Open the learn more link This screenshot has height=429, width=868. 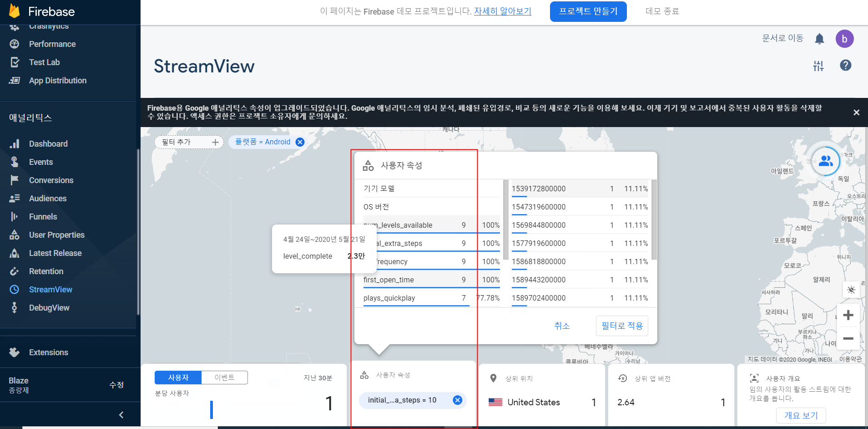(x=503, y=11)
